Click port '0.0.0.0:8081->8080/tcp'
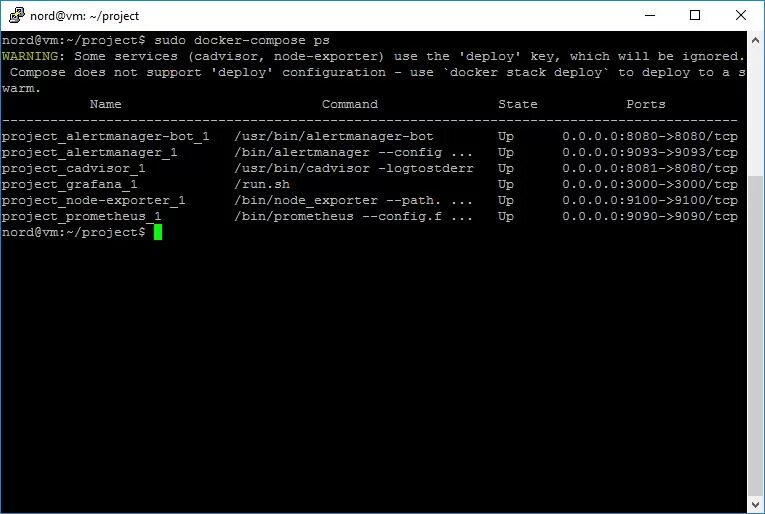The width and height of the screenshot is (765, 514). [x=650, y=169]
